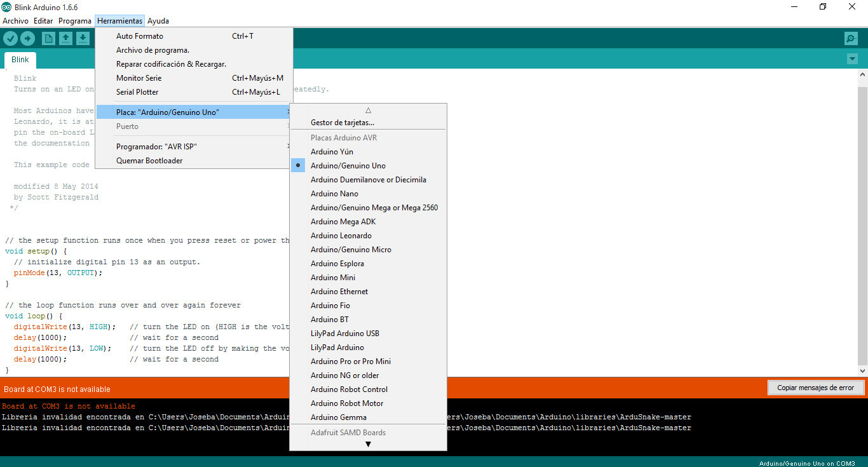
Task: Select LilyPad Arduino USB board
Action: [368, 334]
